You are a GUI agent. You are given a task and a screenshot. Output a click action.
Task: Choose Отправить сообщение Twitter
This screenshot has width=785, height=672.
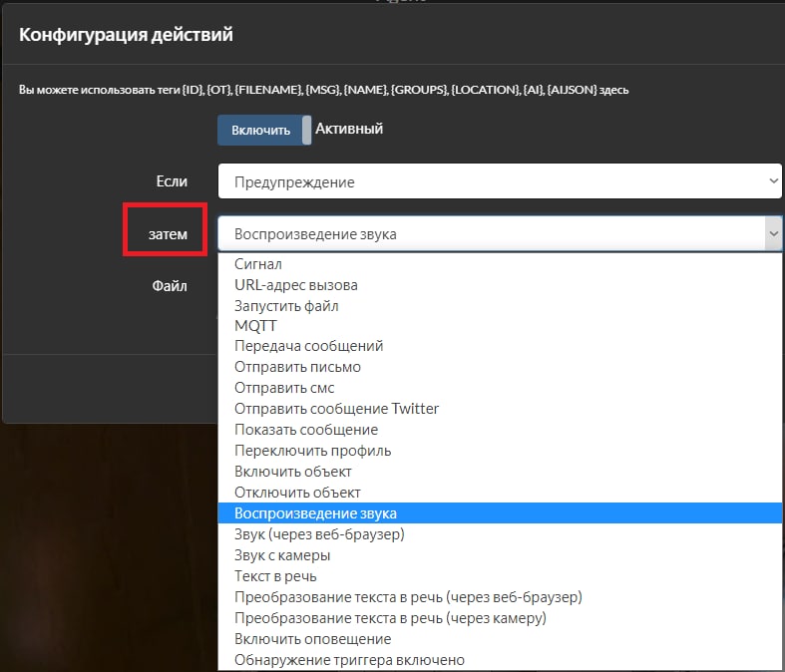pyautogui.click(x=500, y=409)
